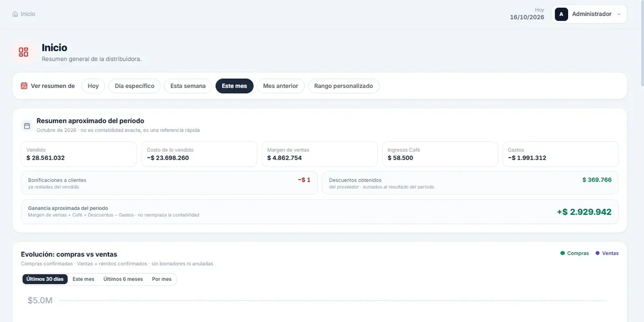
Task: Show the Últimos 6 meses chart
Action: coord(123,279)
